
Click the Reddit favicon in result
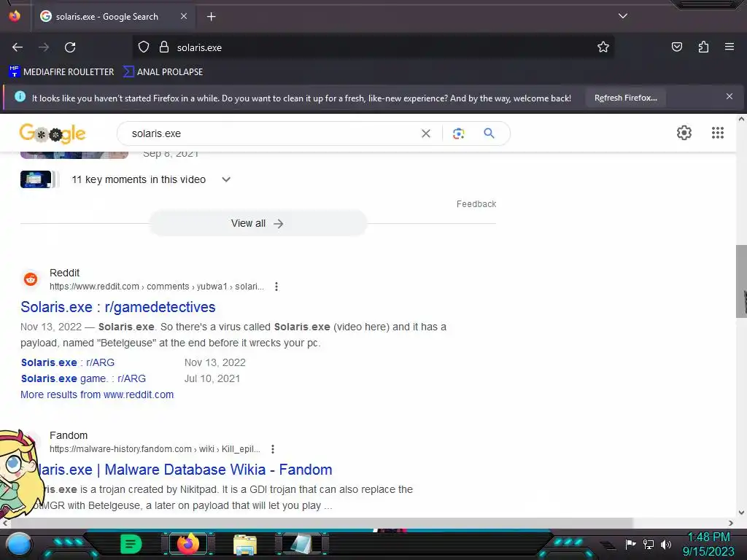click(x=31, y=279)
